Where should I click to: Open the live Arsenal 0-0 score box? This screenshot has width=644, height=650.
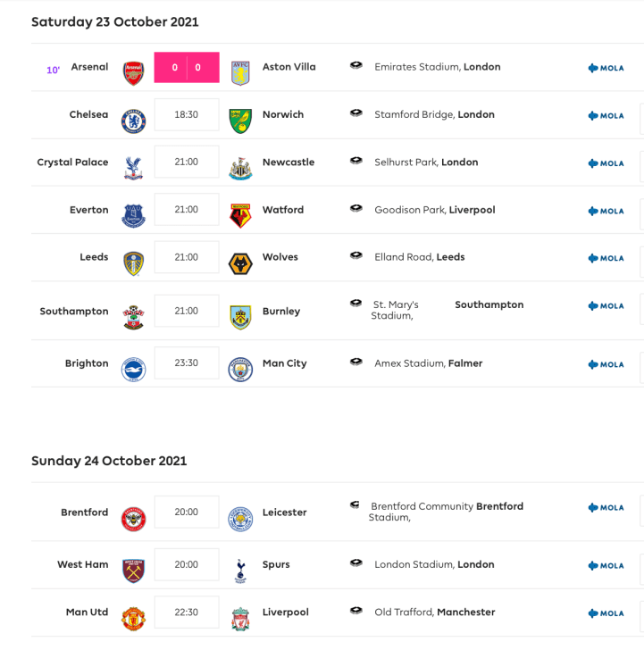coord(187,68)
